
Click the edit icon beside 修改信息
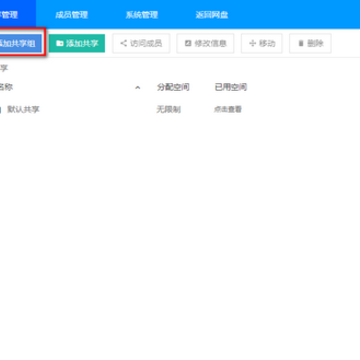pyautogui.click(x=188, y=43)
